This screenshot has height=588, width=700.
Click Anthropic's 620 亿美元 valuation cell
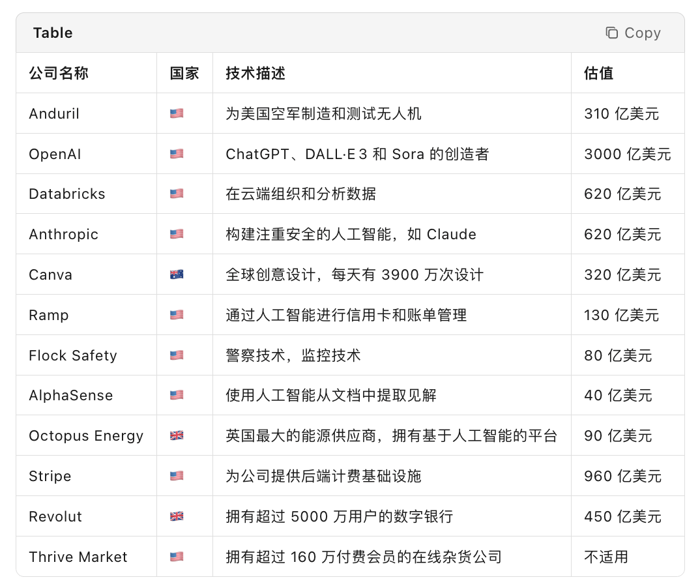tap(628, 234)
